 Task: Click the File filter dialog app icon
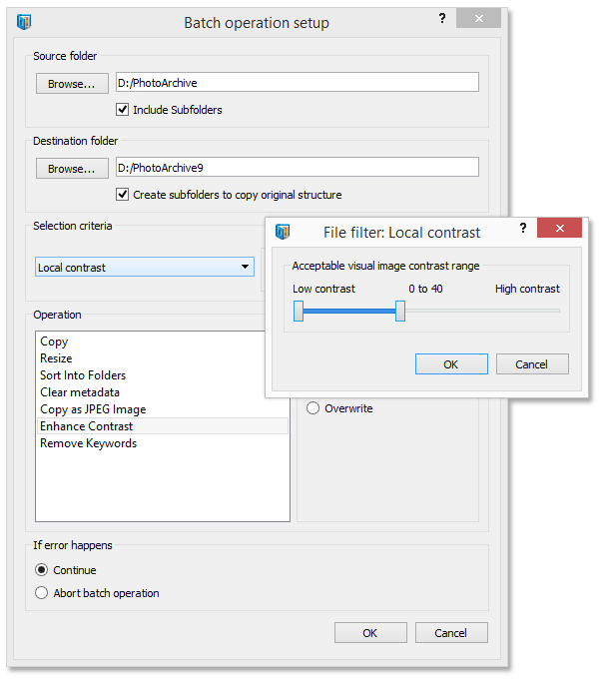283,232
